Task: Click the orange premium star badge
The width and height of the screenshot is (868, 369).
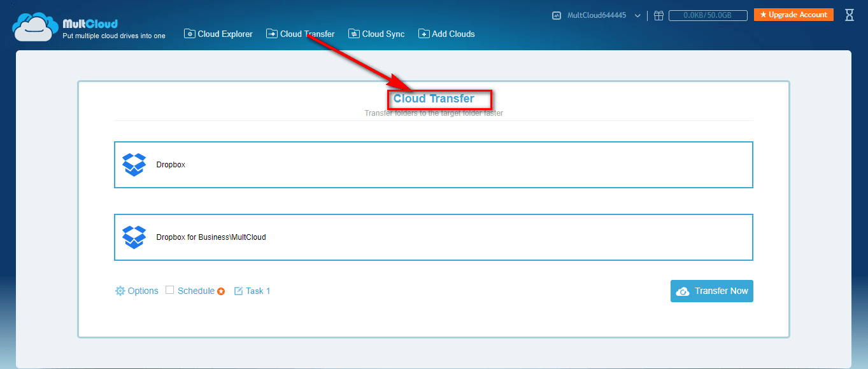Action: tap(221, 291)
